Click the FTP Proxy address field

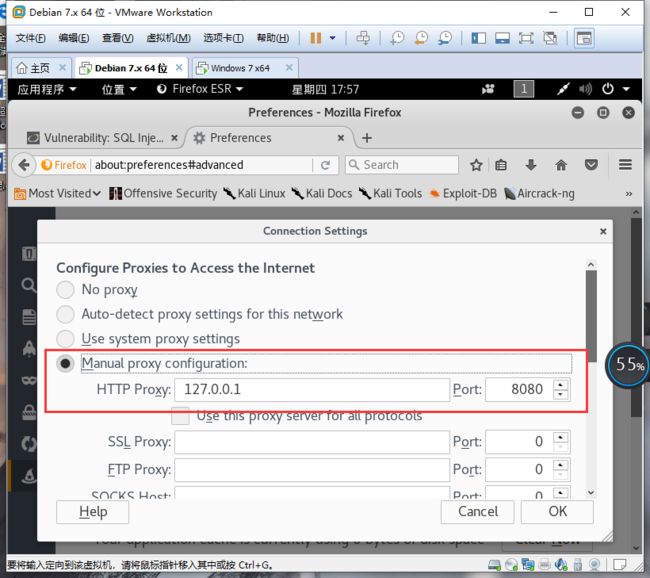click(312, 470)
